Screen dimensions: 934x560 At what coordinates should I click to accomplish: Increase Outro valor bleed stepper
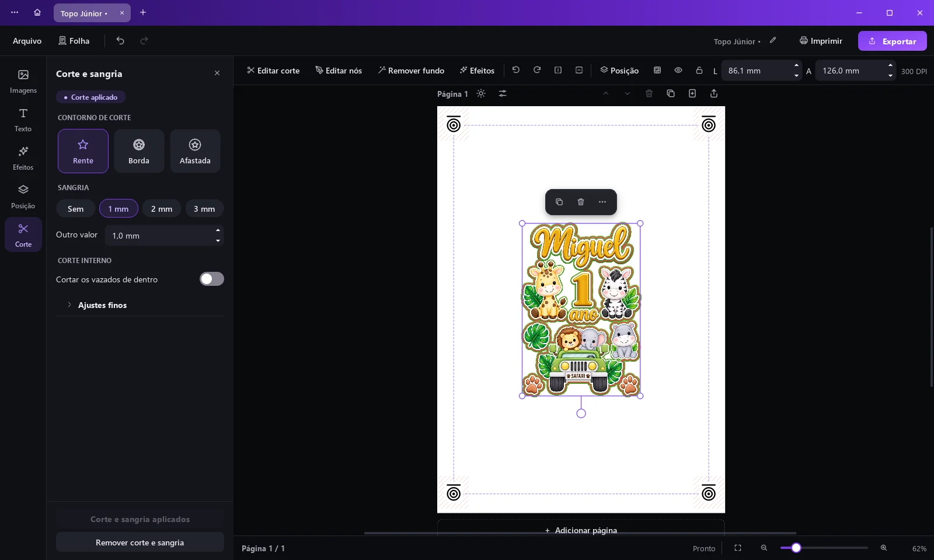[x=218, y=230]
